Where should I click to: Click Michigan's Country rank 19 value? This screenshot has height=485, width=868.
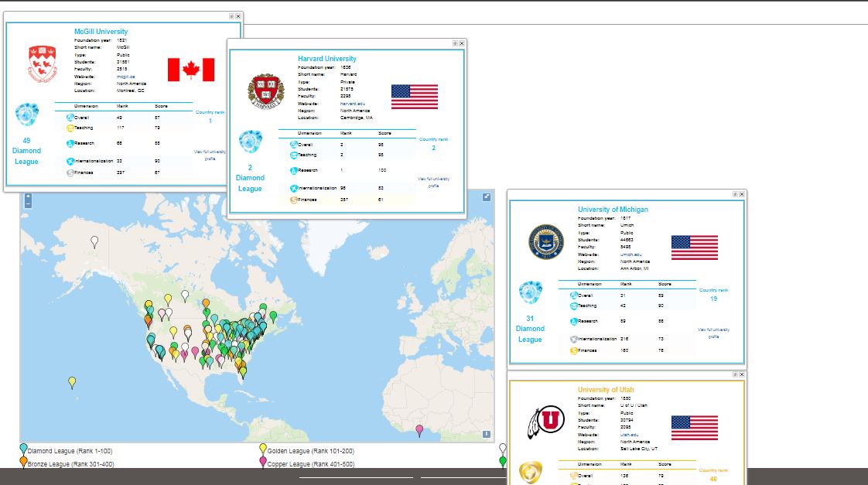[713, 299]
